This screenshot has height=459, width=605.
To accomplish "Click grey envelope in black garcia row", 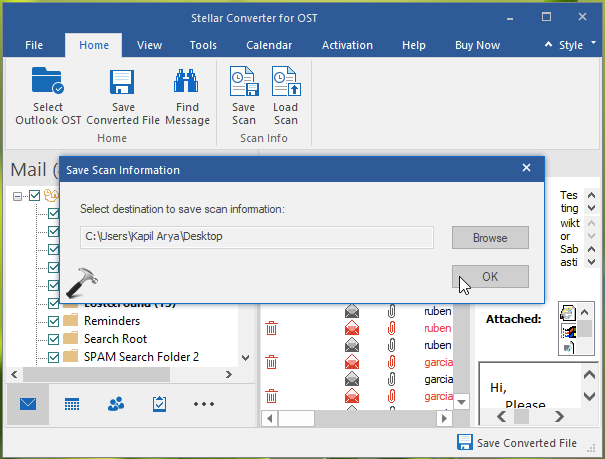I will pos(352,379).
